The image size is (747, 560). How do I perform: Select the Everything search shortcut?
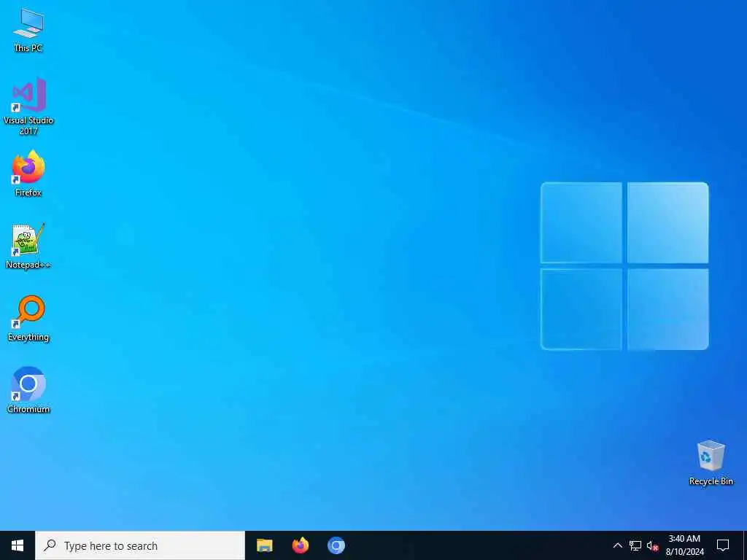point(28,318)
